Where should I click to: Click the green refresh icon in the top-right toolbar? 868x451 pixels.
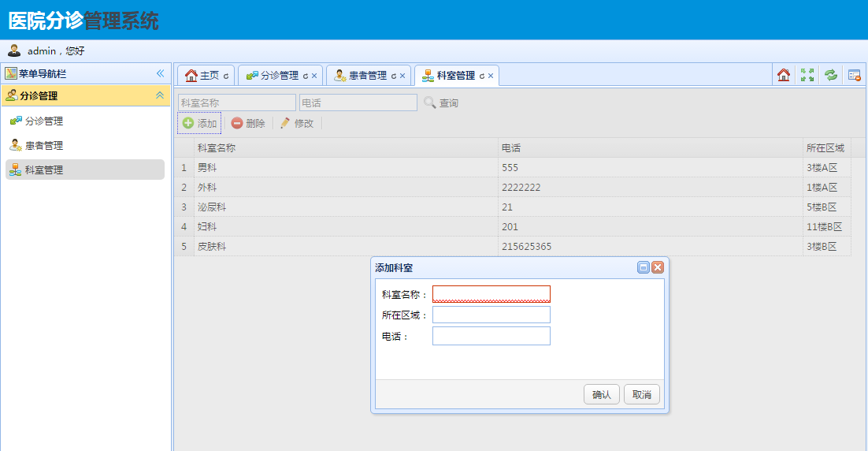(x=831, y=75)
